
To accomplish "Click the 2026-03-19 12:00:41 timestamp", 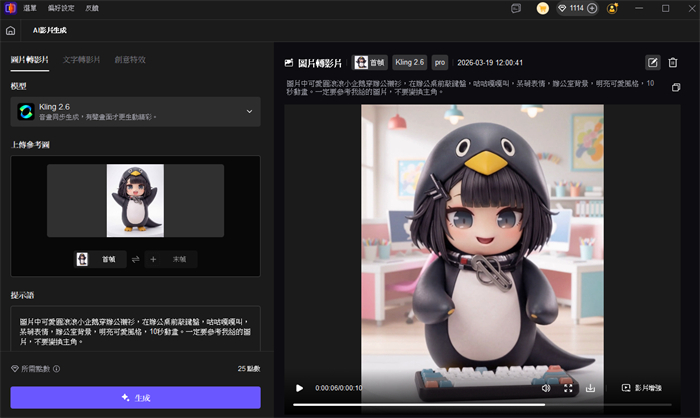I will [x=490, y=63].
